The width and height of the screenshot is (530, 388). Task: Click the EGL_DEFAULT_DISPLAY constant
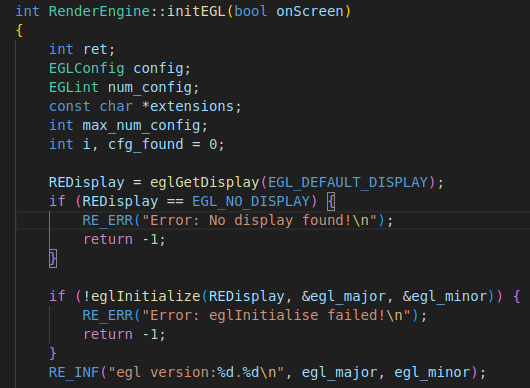(x=348, y=183)
